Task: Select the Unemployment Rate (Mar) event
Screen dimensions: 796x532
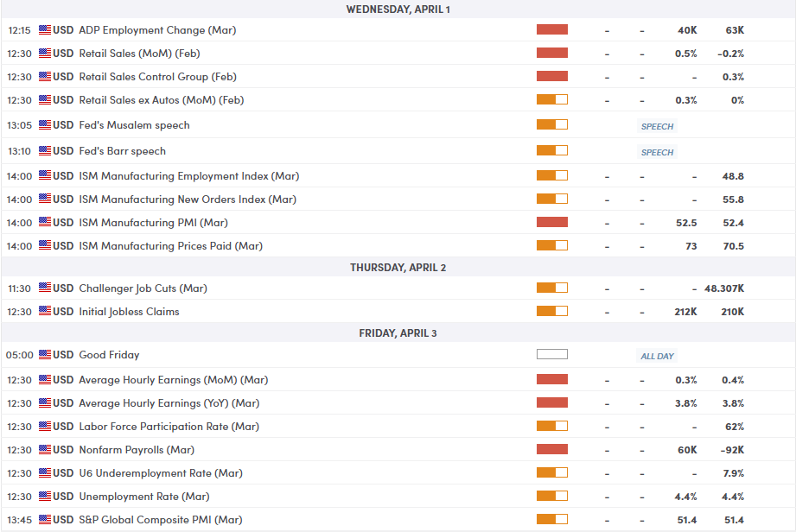Action: pos(144,497)
